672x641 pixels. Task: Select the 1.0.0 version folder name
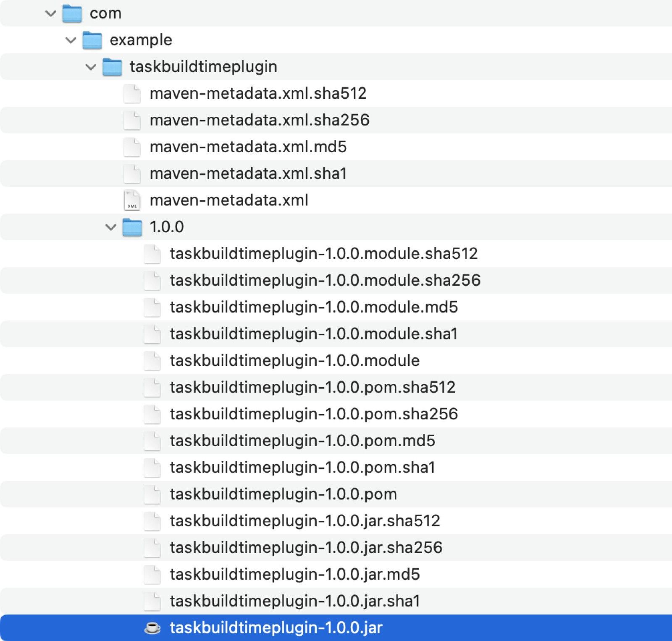click(x=167, y=227)
